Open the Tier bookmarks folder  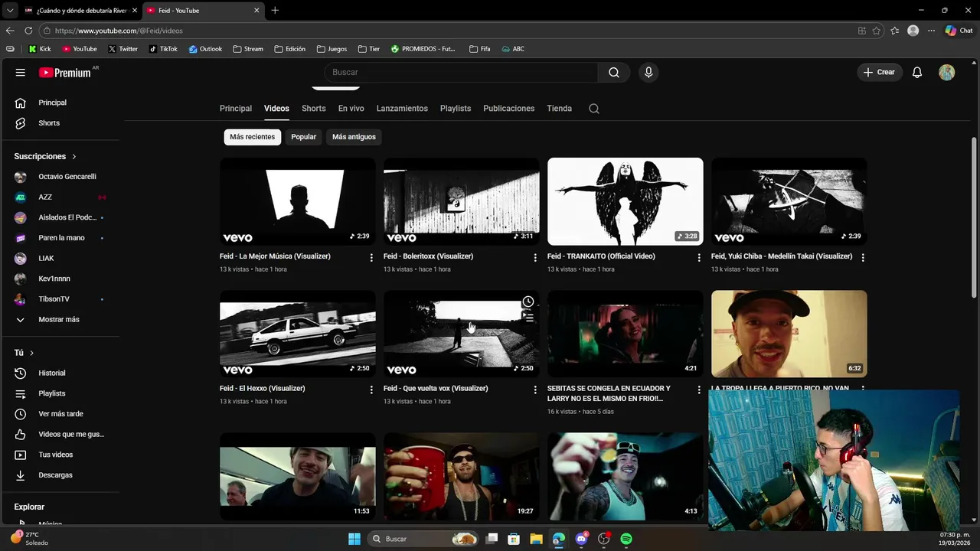pyautogui.click(x=368, y=49)
